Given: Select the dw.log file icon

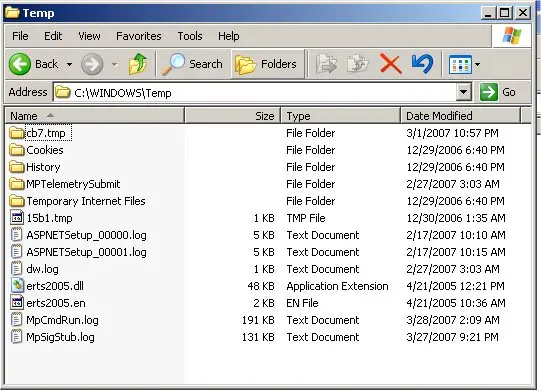Looking at the screenshot, I should point(17,268).
